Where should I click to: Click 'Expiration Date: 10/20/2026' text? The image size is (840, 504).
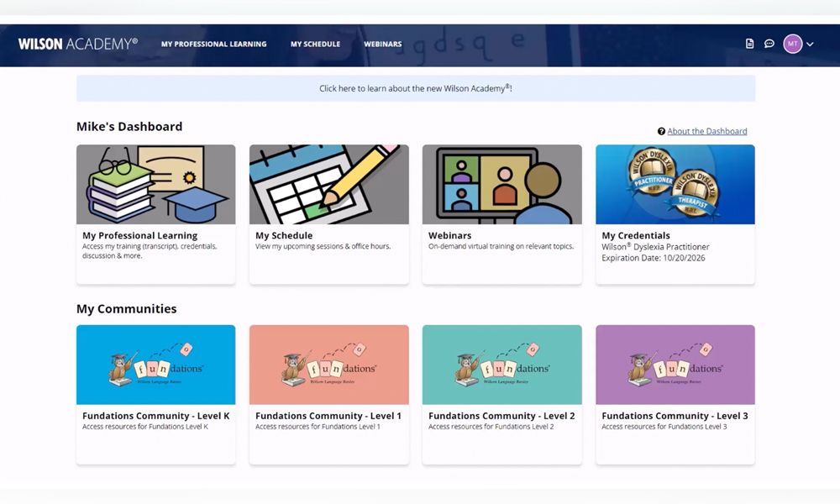pyautogui.click(x=654, y=258)
